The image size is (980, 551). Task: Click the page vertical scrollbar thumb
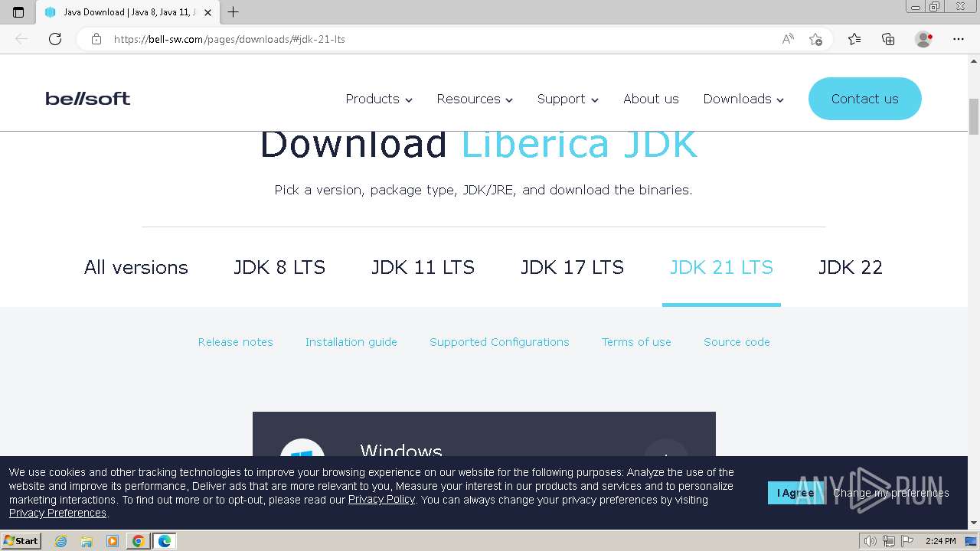point(974,116)
